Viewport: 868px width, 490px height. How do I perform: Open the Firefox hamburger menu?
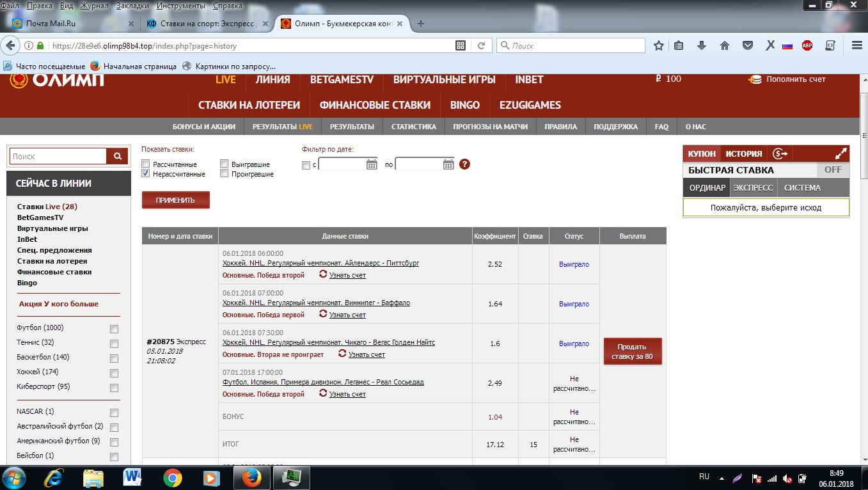(856, 45)
